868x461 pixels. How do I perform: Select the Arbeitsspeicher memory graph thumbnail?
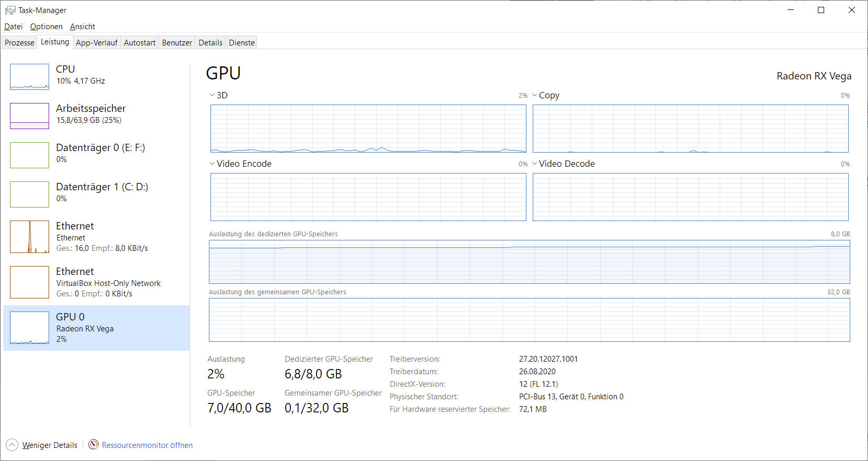tap(29, 116)
